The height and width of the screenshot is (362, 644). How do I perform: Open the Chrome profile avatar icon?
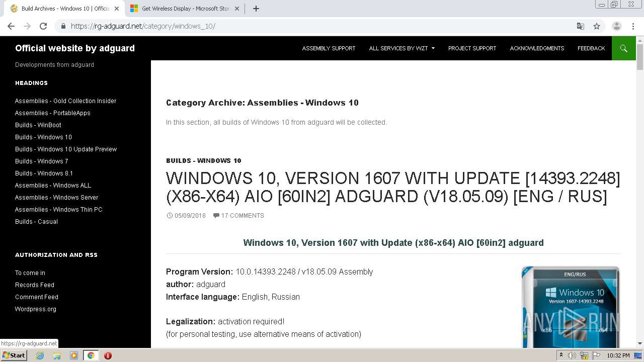coord(617,26)
